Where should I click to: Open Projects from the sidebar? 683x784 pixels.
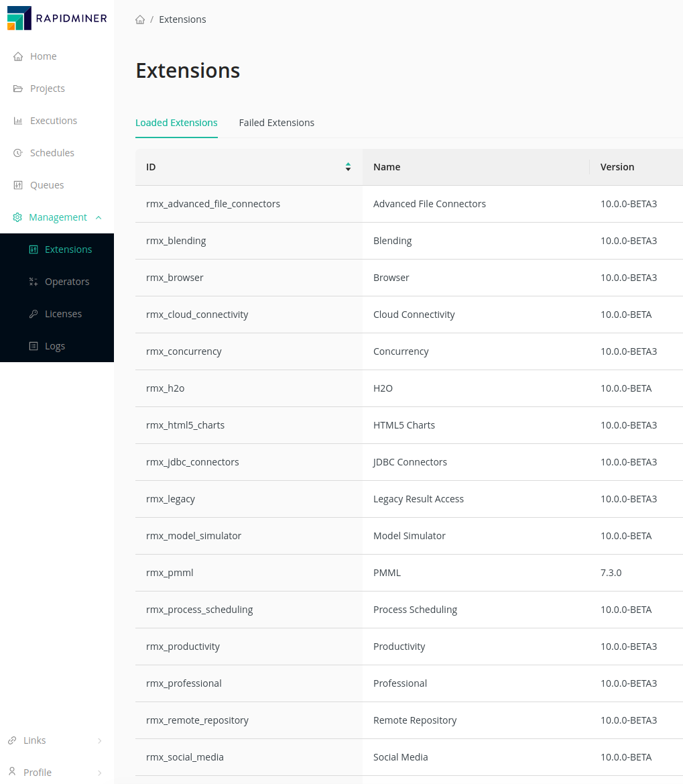(17, 89)
